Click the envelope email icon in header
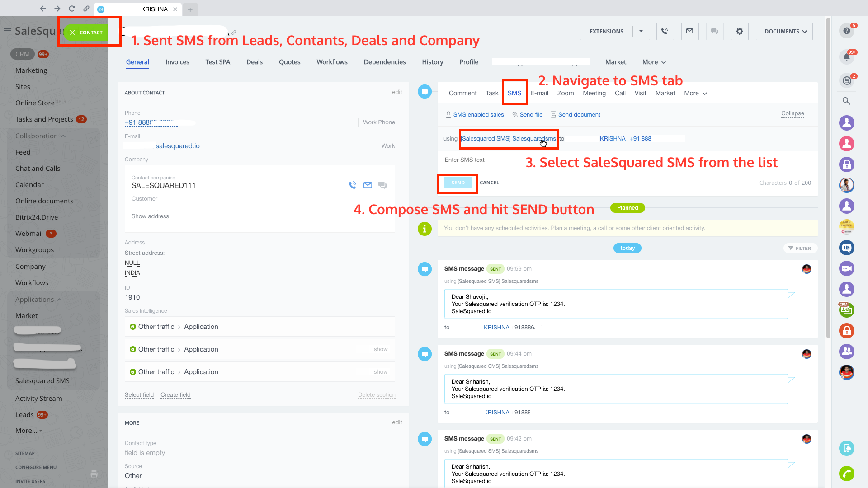The image size is (868, 488). click(689, 31)
